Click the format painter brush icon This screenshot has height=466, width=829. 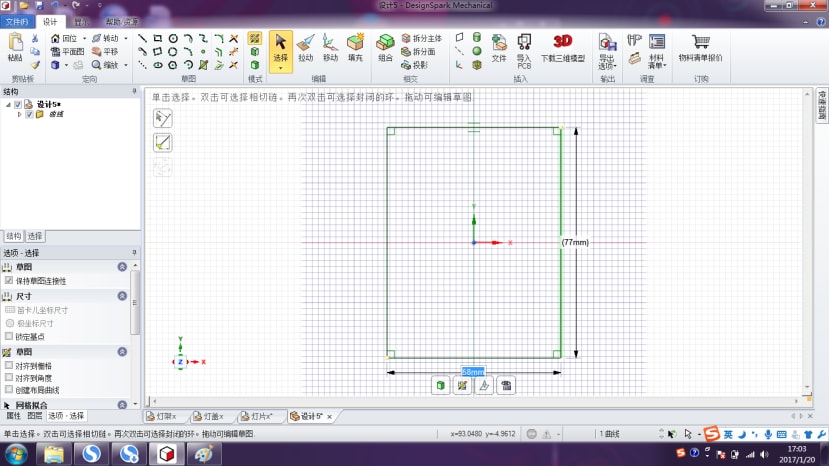coord(35,65)
